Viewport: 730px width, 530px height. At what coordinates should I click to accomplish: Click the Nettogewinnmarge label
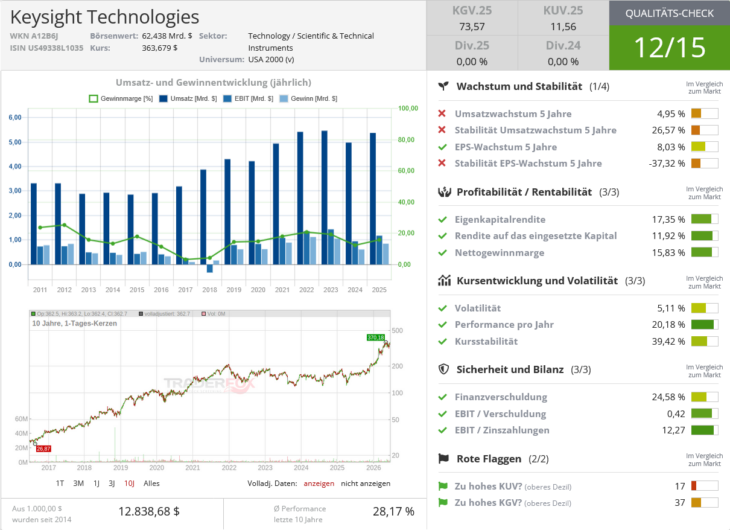point(500,253)
